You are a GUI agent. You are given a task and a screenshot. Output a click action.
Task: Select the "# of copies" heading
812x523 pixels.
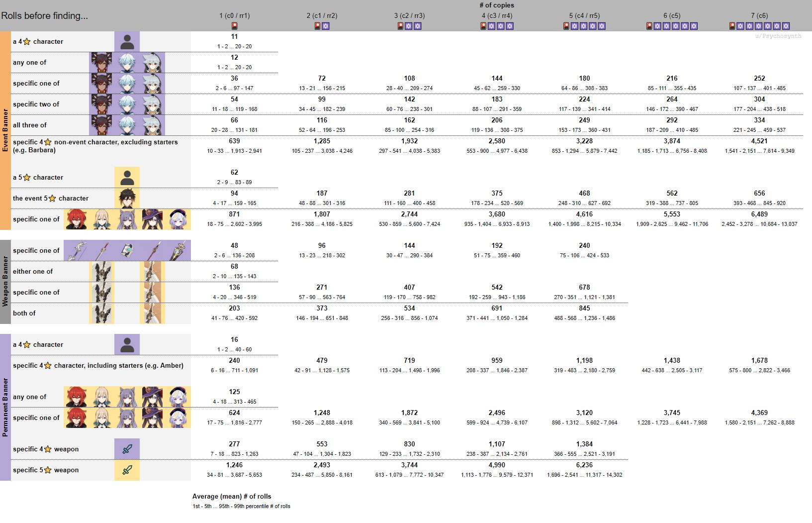click(x=497, y=5)
